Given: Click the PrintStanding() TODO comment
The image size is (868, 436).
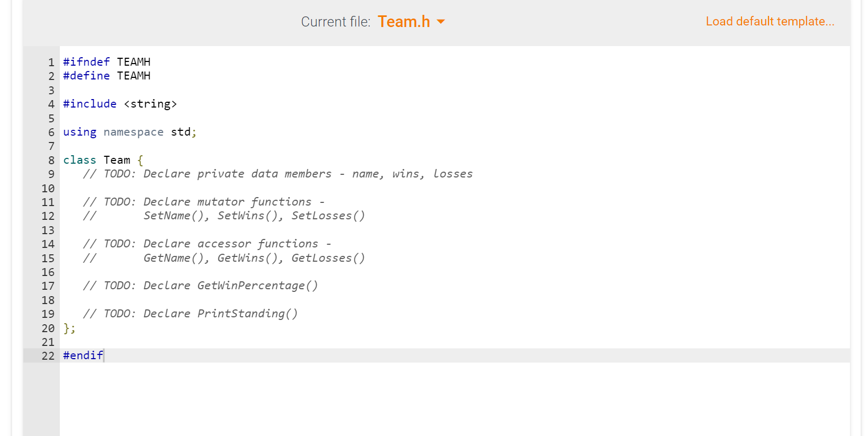Looking at the screenshot, I should (191, 314).
